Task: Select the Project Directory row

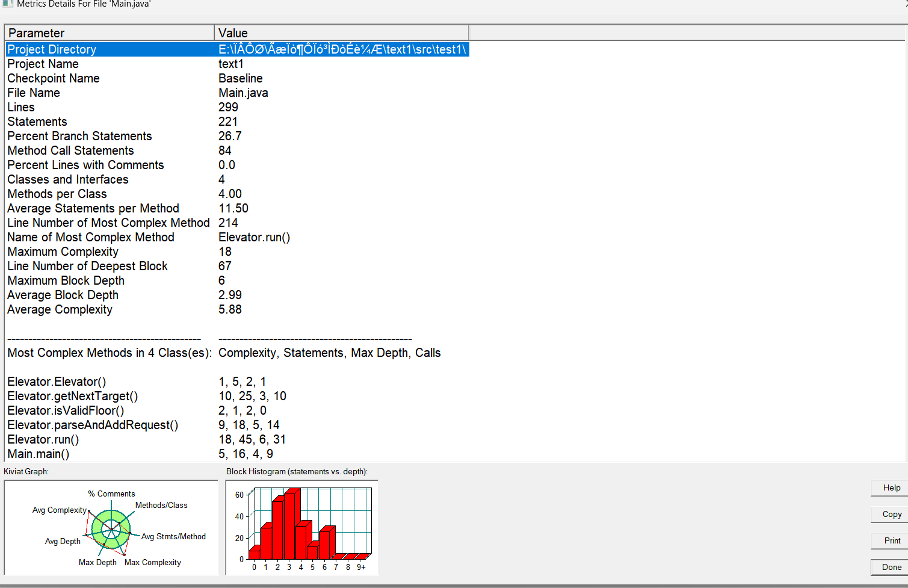Action: [x=237, y=49]
